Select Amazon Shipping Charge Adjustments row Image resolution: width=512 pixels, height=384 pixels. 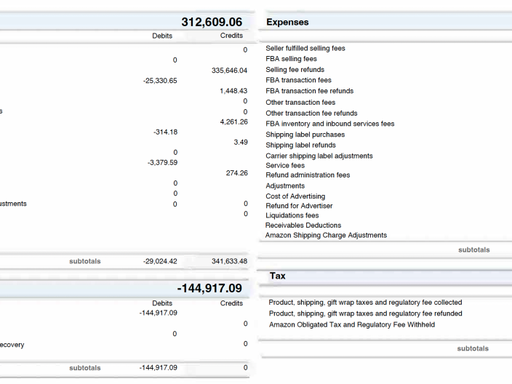326,235
